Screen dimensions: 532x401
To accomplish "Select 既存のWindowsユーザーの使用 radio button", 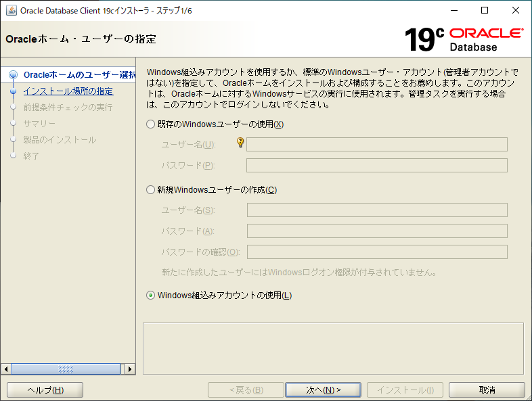I will point(150,124).
